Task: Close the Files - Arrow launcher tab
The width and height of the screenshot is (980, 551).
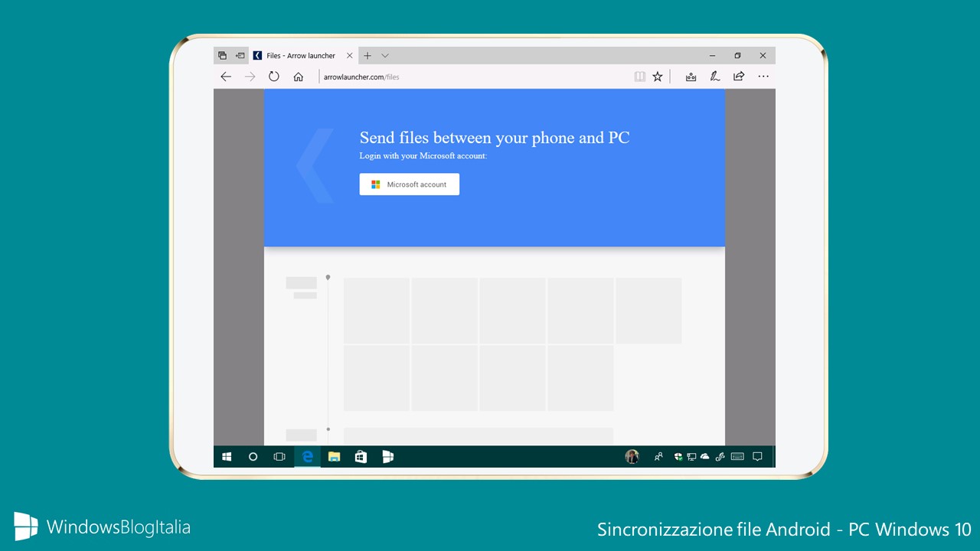Action: click(350, 56)
